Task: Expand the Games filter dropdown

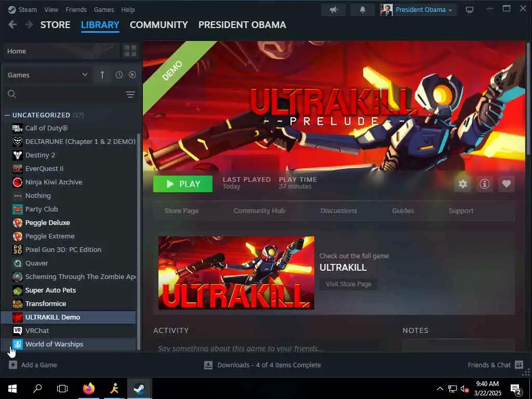Action: click(x=47, y=75)
